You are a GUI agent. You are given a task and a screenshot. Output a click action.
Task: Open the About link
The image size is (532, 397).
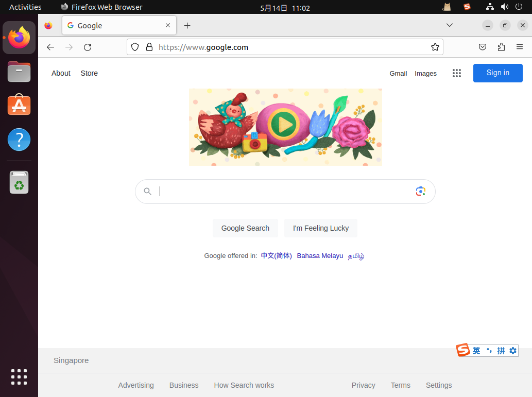(61, 73)
